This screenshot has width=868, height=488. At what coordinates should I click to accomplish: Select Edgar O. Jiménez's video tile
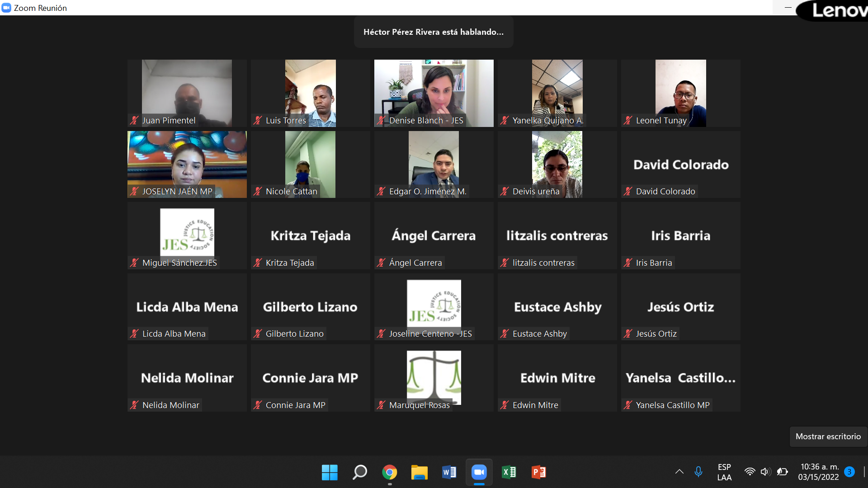434,164
